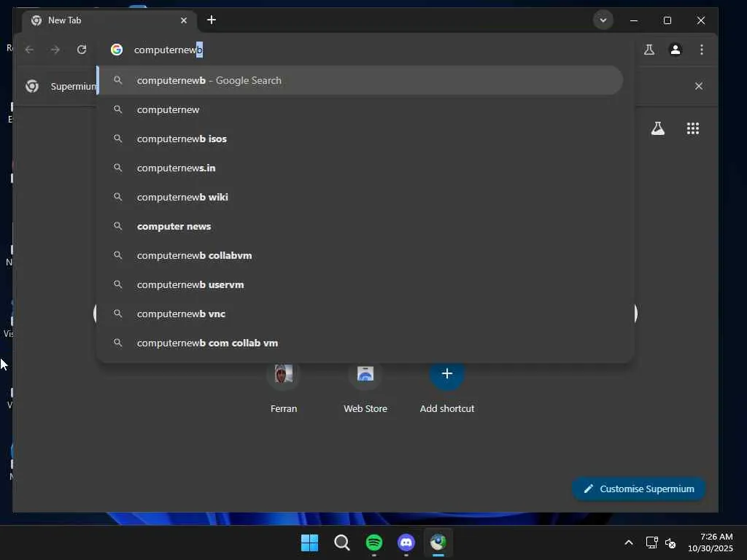
Task: Close the New Tab tab
Action: pos(184,20)
